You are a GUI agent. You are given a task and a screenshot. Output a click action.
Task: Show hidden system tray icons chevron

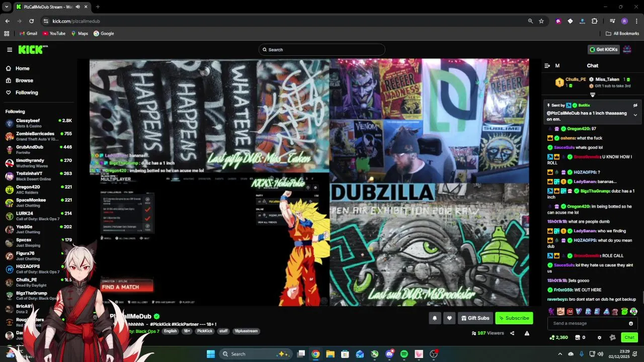[x=560, y=354]
